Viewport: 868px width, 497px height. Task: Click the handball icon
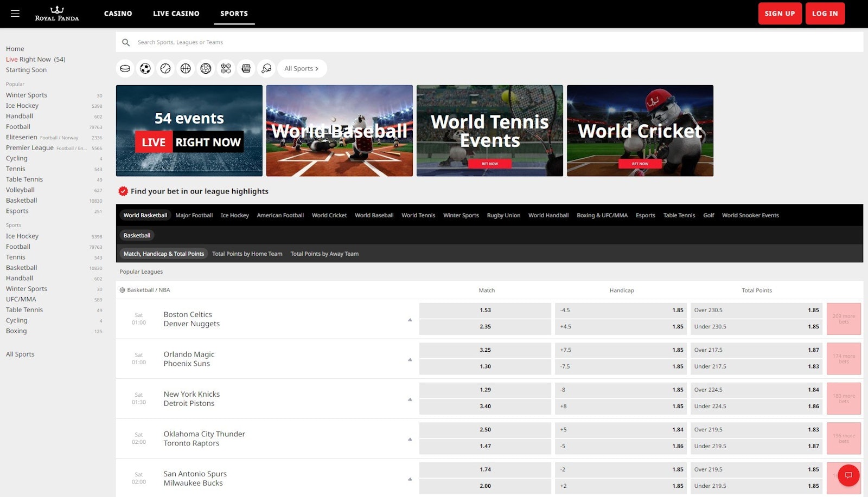[206, 68]
